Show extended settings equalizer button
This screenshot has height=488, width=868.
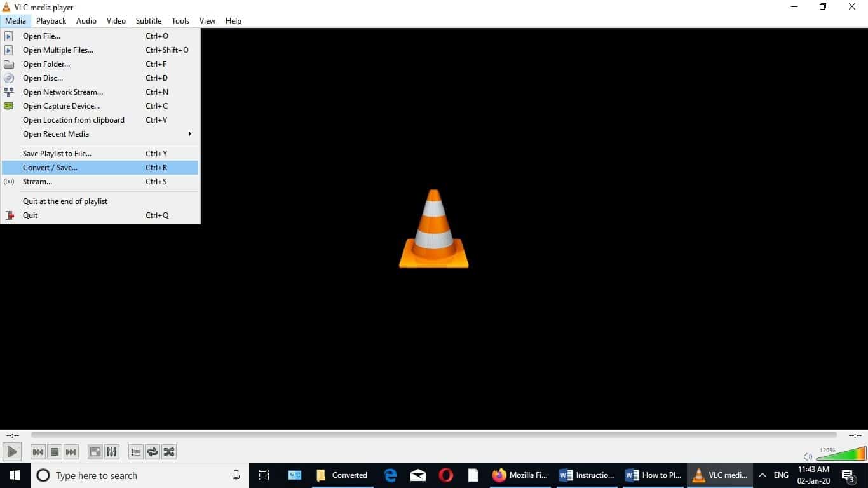(111, 452)
